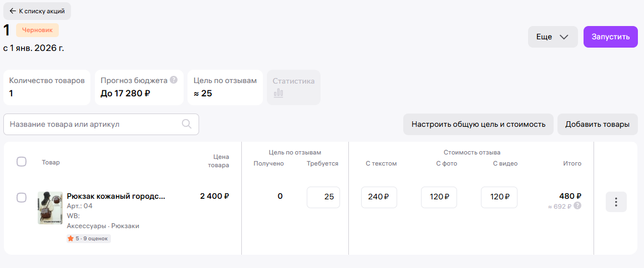644x268 pixels.
Task: Expand the Еще dropdown menu
Action: pos(552,37)
